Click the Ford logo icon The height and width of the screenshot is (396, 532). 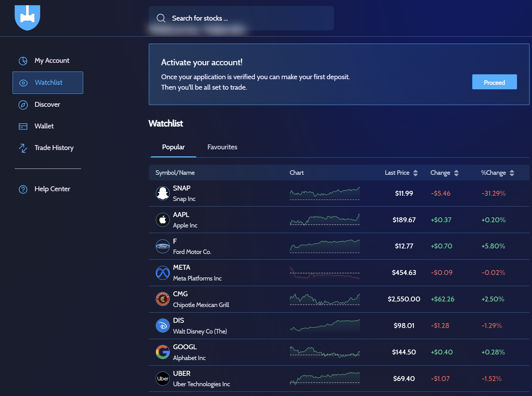[163, 246]
